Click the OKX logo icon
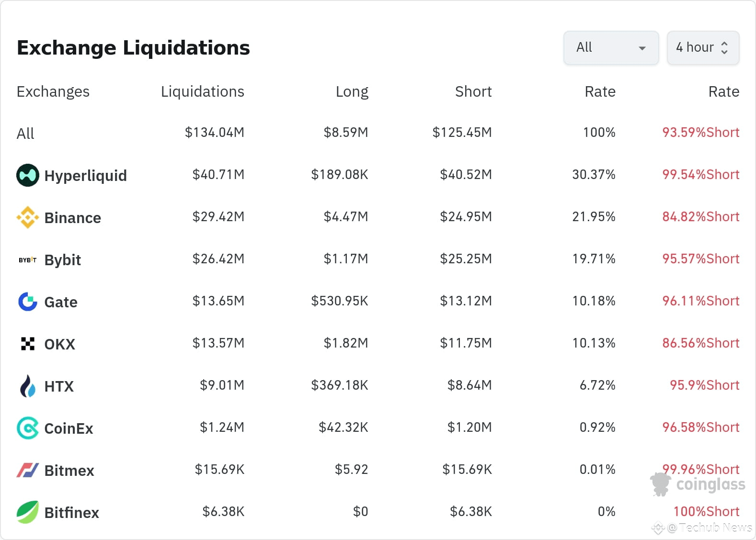This screenshot has width=756, height=540. pyautogui.click(x=28, y=344)
